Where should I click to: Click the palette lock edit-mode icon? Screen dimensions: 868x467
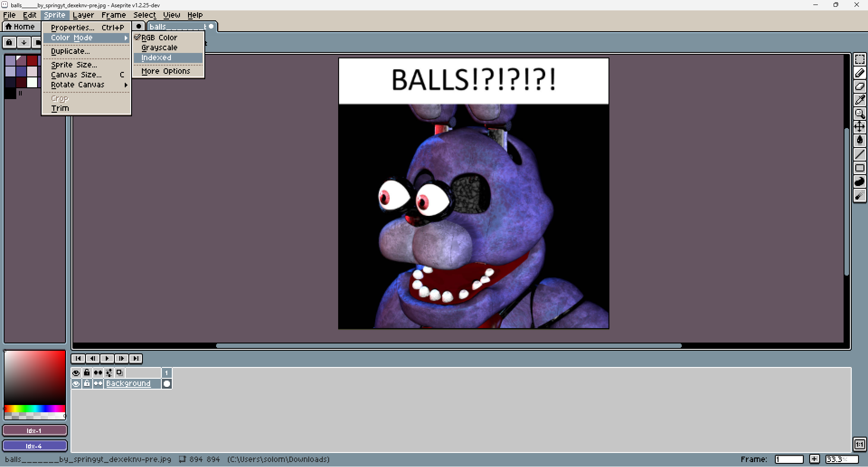click(x=9, y=43)
